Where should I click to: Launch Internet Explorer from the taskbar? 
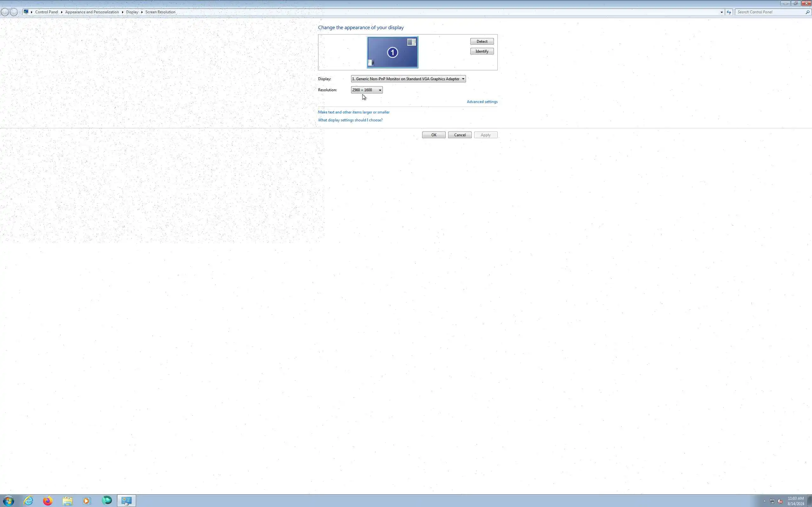(29, 501)
